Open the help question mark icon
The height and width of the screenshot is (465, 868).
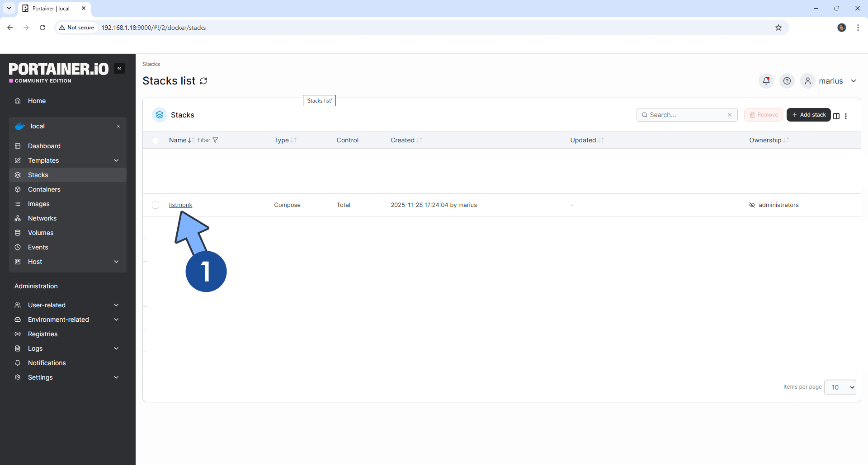pyautogui.click(x=787, y=81)
